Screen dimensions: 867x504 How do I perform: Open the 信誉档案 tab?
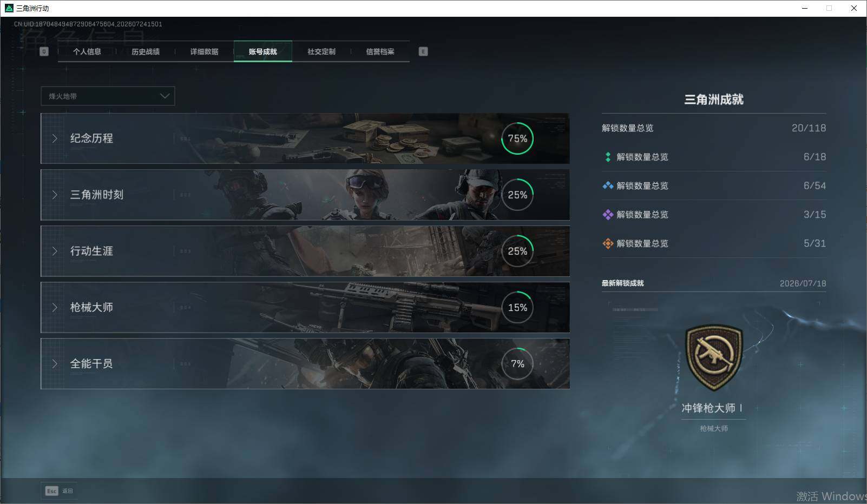coord(380,51)
